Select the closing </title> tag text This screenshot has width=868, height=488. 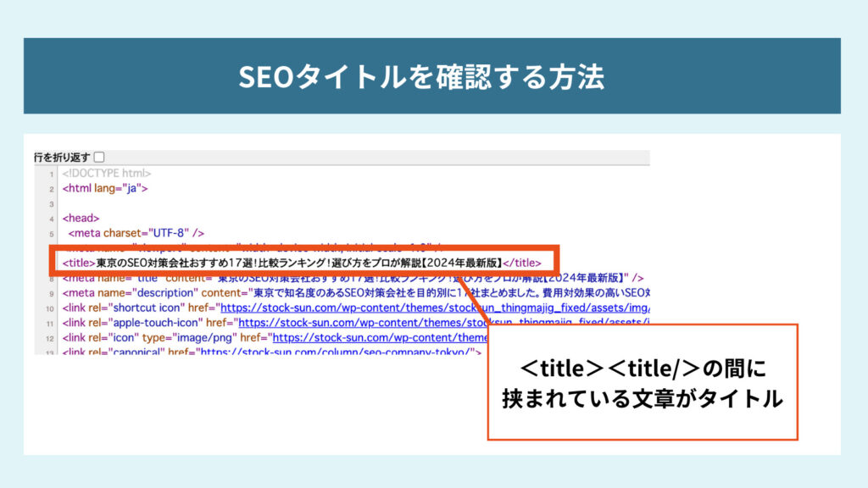click(523, 263)
